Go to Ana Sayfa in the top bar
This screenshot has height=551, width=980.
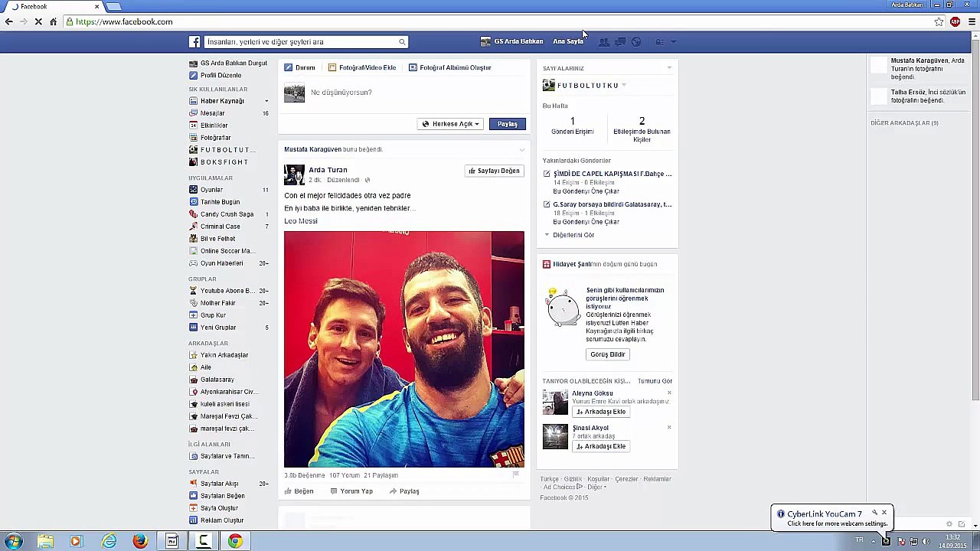(568, 41)
